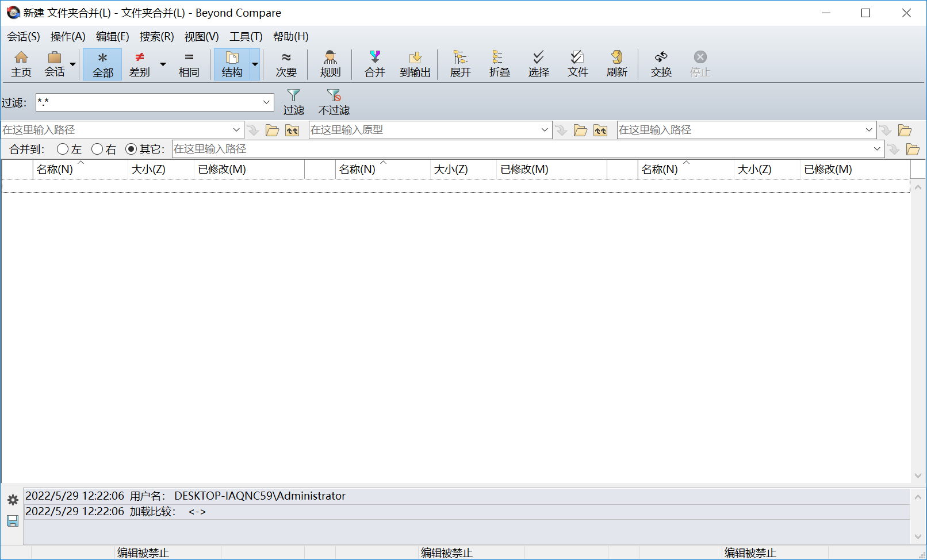Click 不过滤 remove filter icon
The image size is (927, 560).
click(334, 102)
